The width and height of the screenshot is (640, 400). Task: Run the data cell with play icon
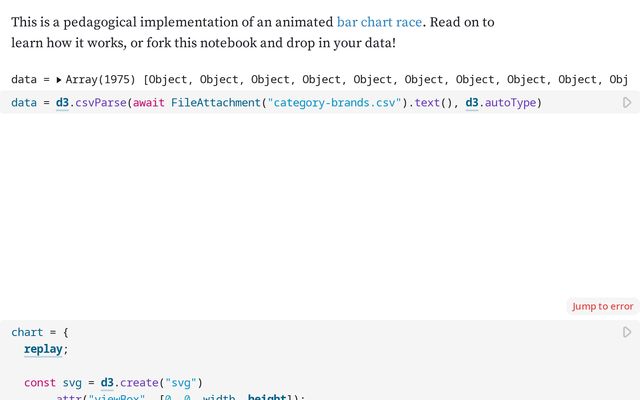click(x=627, y=102)
